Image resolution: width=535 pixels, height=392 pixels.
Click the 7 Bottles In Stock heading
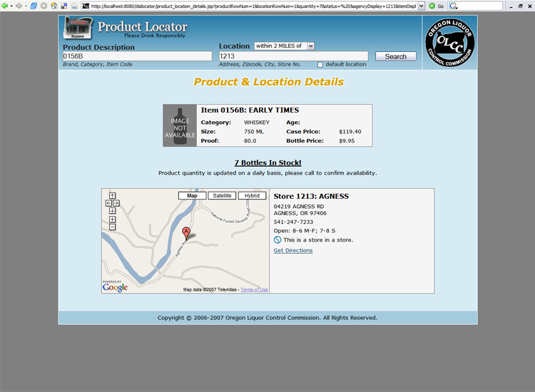267,163
